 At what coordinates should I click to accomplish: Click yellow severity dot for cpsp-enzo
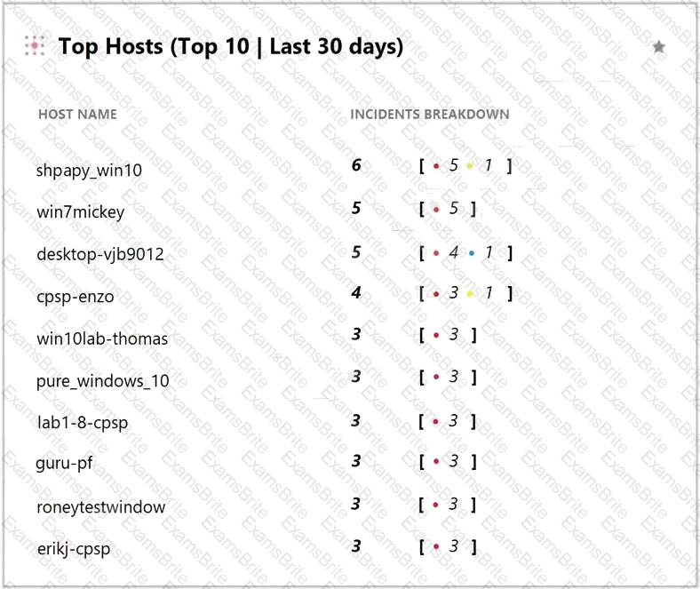click(470, 293)
